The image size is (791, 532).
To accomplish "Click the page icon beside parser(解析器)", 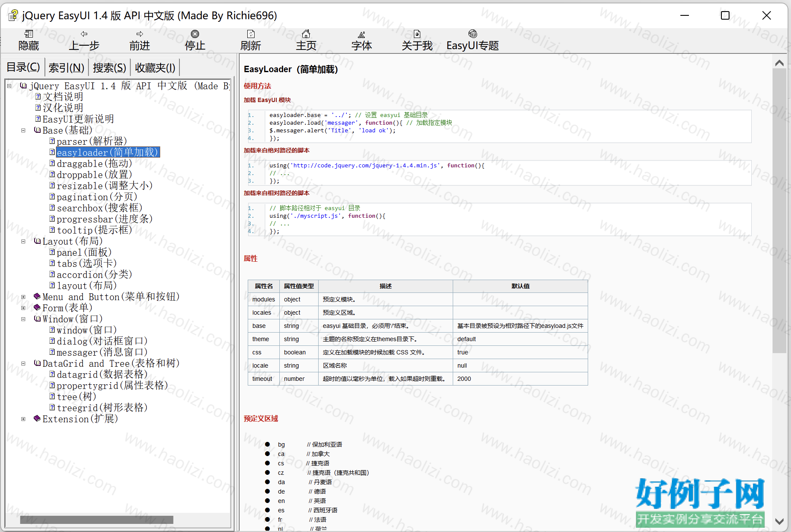I will pyautogui.click(x=52, y=141).
